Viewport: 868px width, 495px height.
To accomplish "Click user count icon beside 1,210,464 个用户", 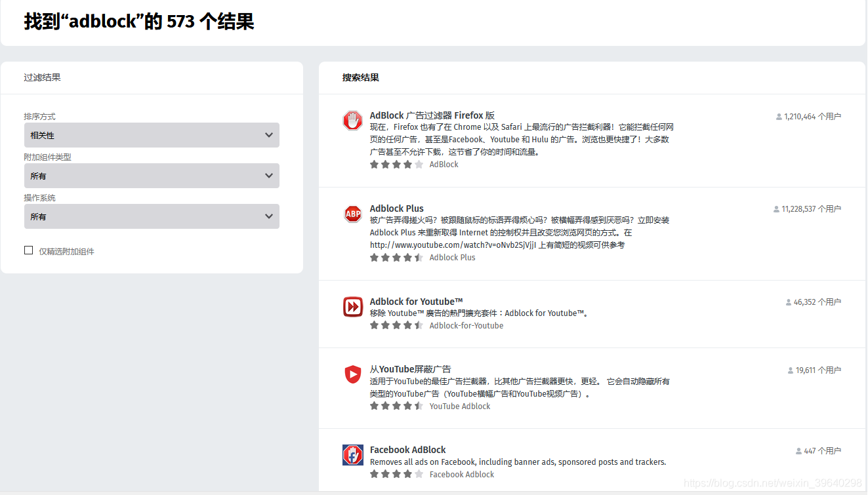I will pos(779,117).
